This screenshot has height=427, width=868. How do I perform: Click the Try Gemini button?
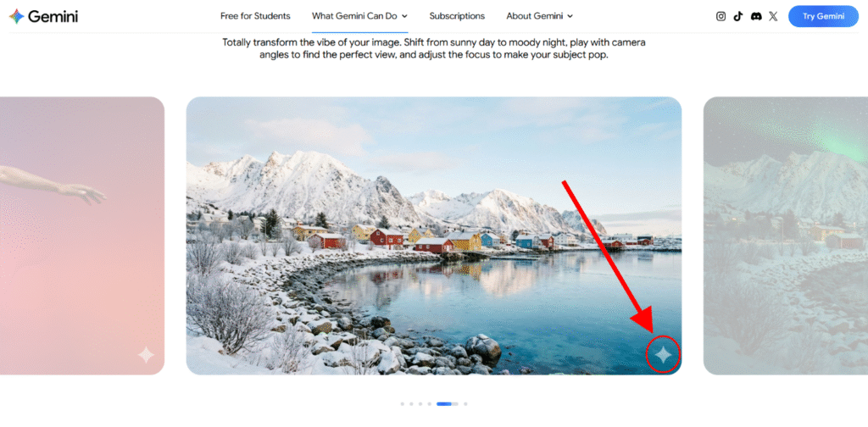[x=823, y=16]
